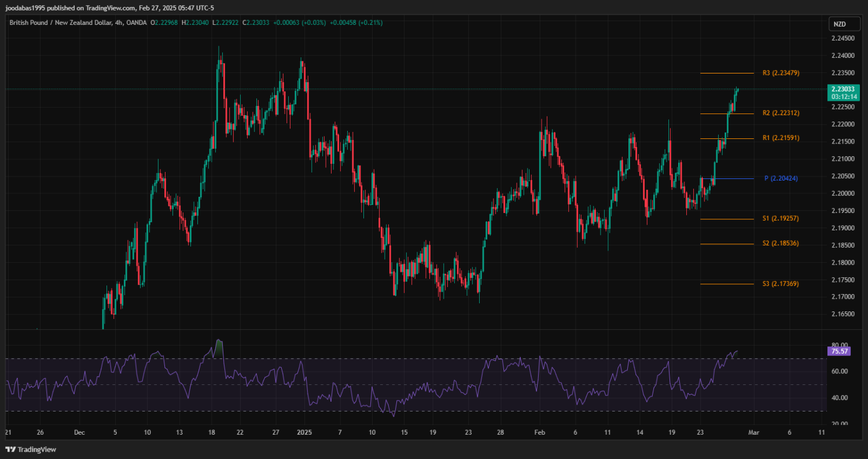Open the NZD currency selector

(838, 24)
